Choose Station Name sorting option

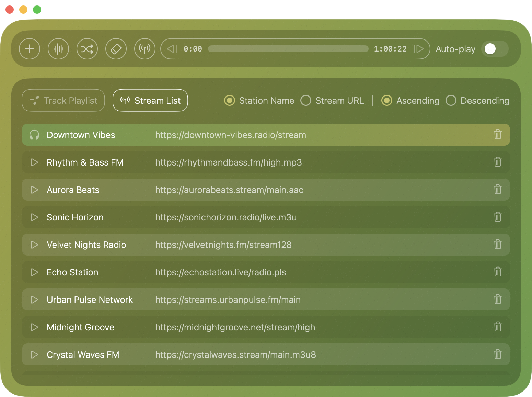230,101
